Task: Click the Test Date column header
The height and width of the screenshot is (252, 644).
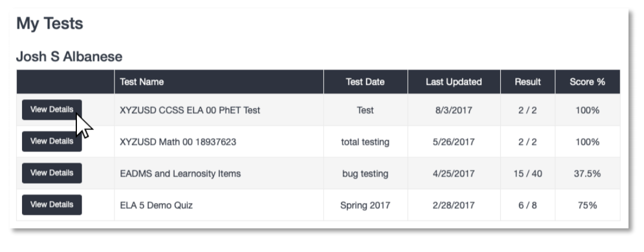Action: (365, 82)
